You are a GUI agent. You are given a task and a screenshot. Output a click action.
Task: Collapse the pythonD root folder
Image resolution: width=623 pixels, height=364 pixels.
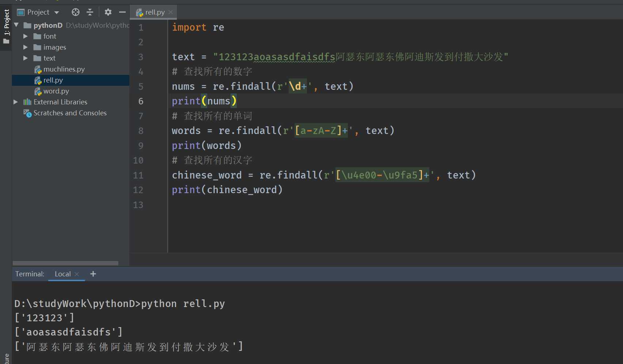16,25
